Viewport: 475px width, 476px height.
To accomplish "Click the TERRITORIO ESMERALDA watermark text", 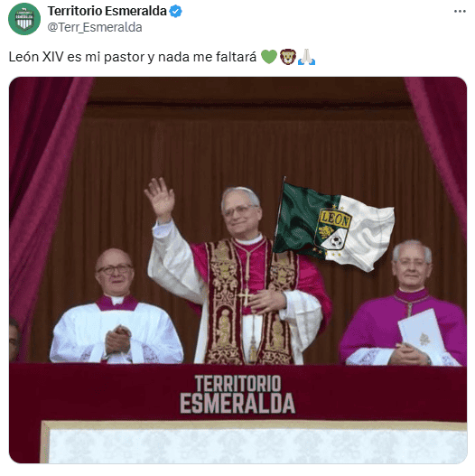I will pyautogui.click(x=237, y=394).
